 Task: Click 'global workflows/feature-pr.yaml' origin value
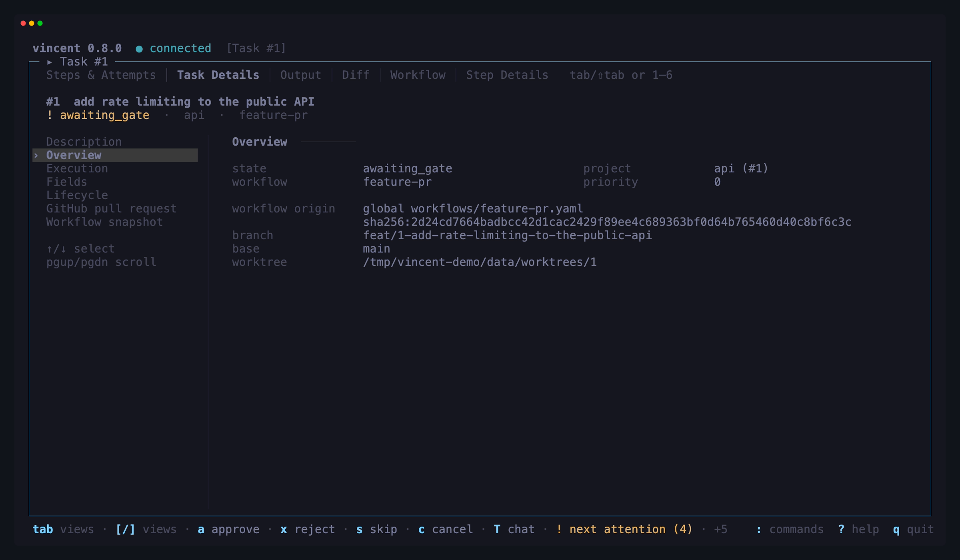(x=473, y=208)
